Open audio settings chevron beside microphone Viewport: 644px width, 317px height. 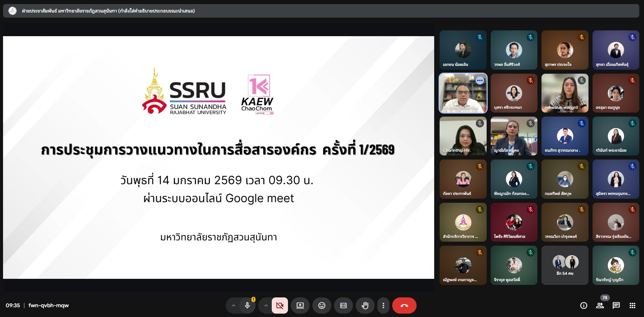point(234,306)
